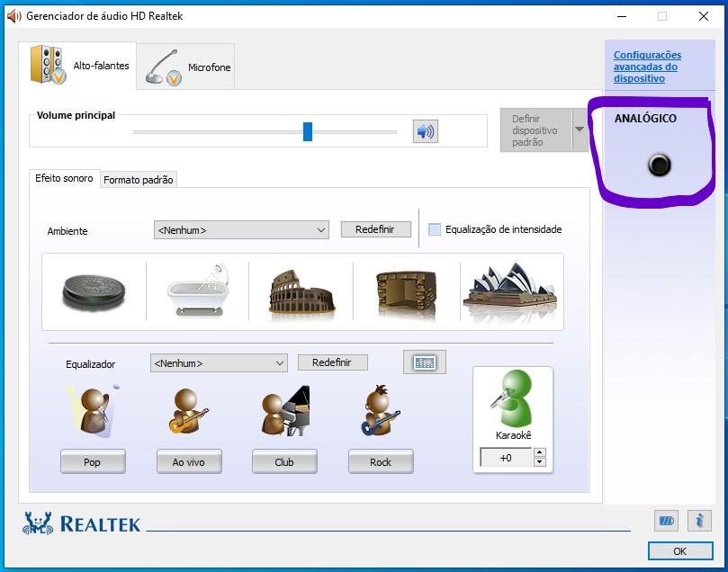Image resolution: width=728 pixels, height=572 pixels.
Task: Click the Ao vivo guitarist icon
Action: (x=188, y=411)
